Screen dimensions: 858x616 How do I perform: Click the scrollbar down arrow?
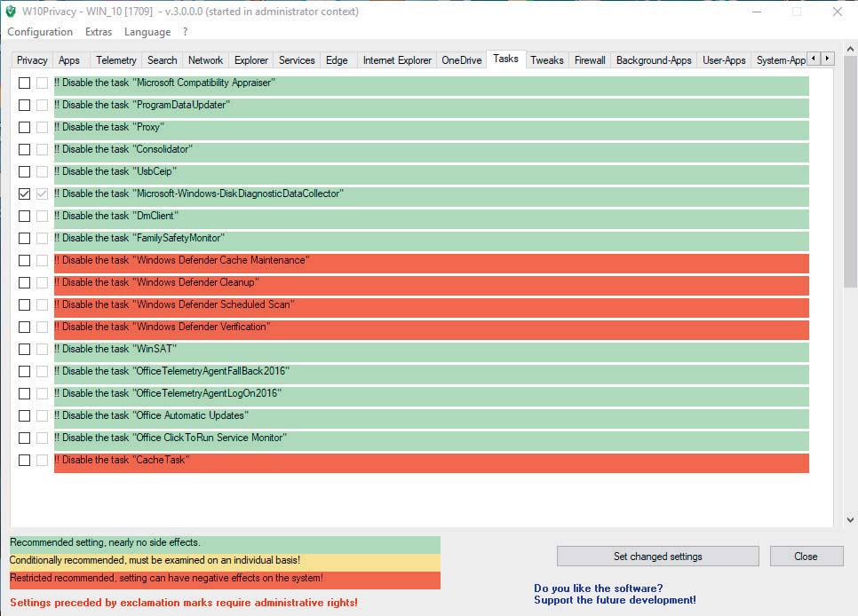pyautogui.click(x=850, y=520)
